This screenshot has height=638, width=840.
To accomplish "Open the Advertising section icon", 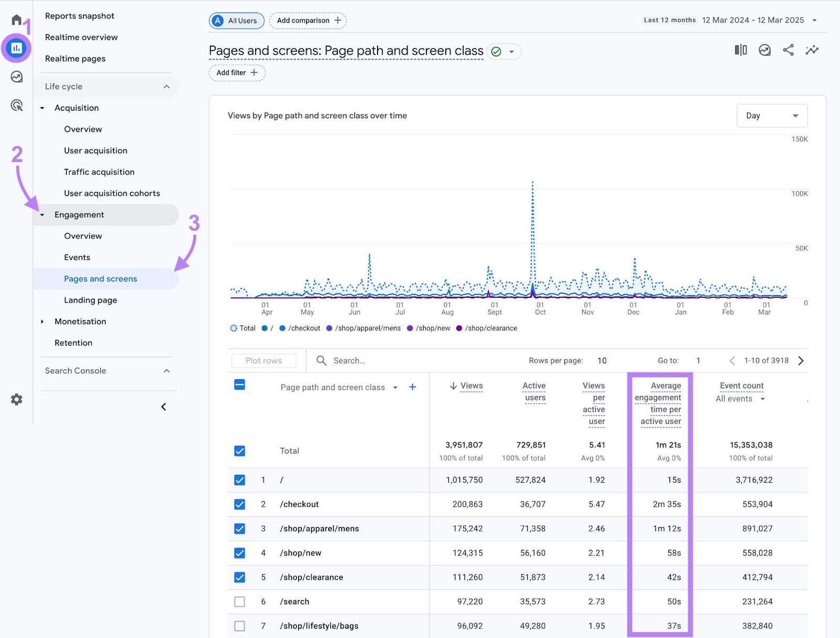I will (16, 106).
